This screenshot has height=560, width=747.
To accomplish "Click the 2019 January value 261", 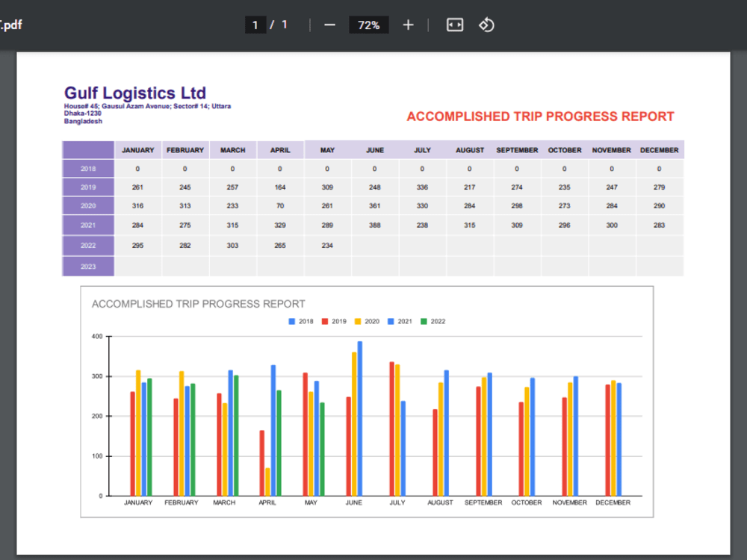I will [x=137, y=187].
